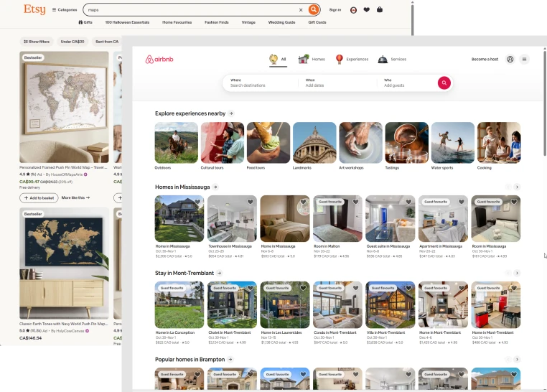Favourite the Home in La Conception heart
This screenshot has height=392, width=547.
[x=197, y=288]
